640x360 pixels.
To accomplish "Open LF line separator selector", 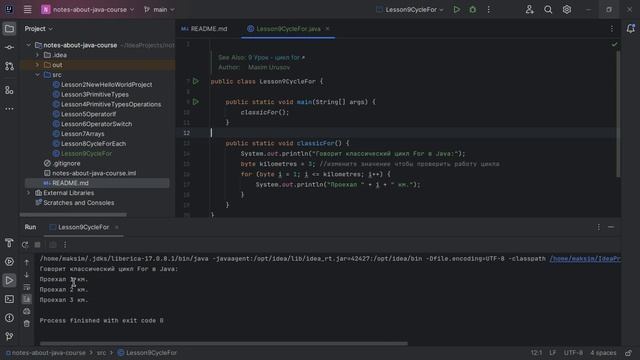I will click(x=553, y=353).
